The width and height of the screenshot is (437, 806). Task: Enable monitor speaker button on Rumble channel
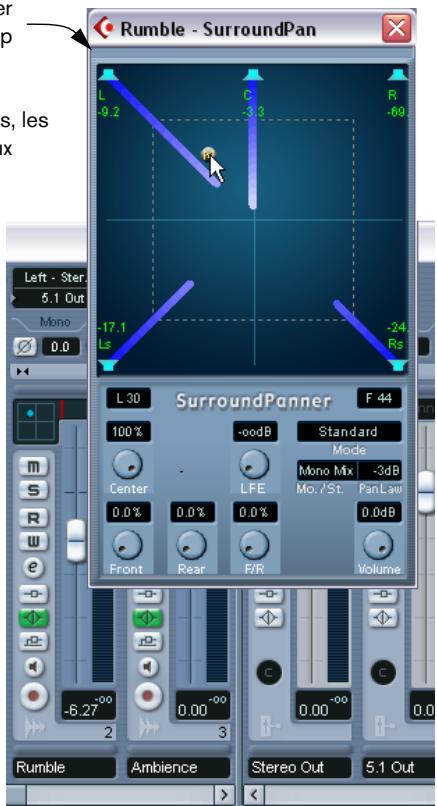(x=33, y=667)
